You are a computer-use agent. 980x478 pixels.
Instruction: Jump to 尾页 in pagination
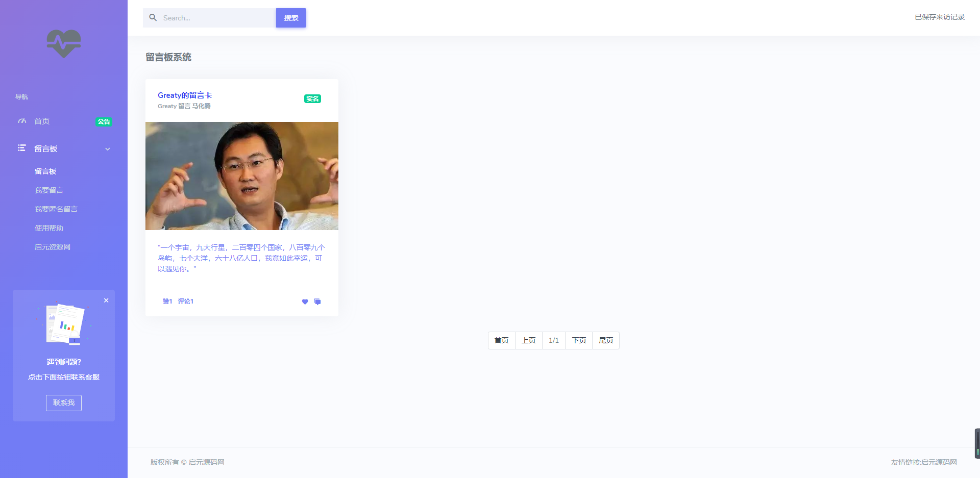click(x=606, y=340)
